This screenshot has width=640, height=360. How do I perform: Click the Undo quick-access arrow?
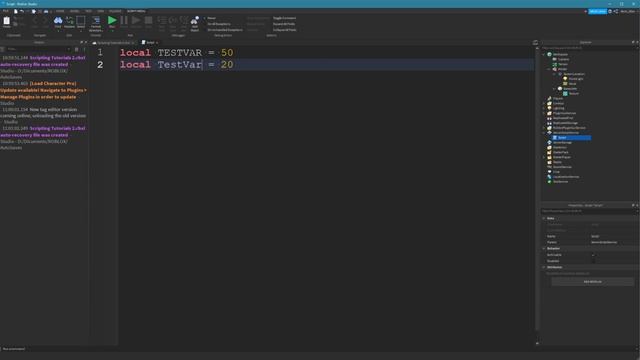[x=22, y=11]
